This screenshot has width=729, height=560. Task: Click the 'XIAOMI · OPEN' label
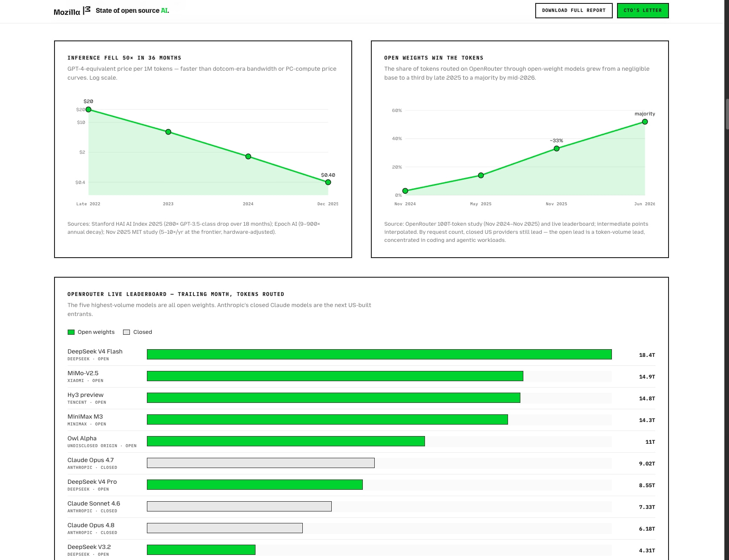point(85,381)
